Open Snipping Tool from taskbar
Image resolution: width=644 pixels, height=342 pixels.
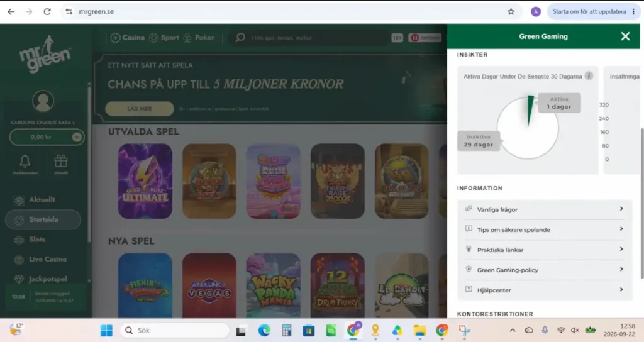point(464,331)
